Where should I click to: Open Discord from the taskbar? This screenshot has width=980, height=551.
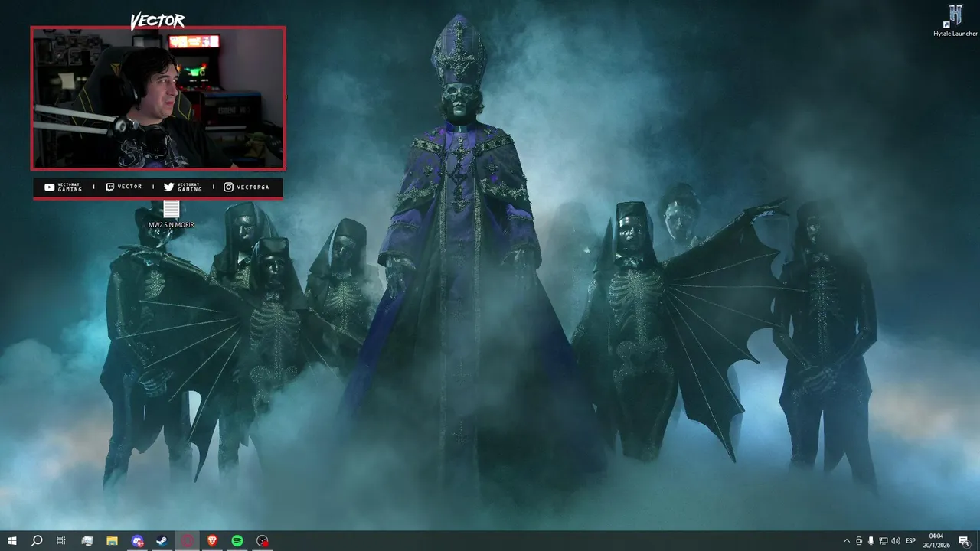[137, 541]
